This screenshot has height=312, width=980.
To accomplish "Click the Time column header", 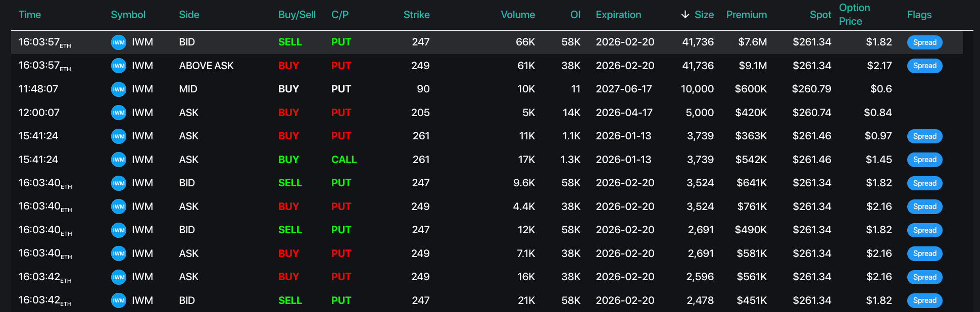I will tap(30, 15).
